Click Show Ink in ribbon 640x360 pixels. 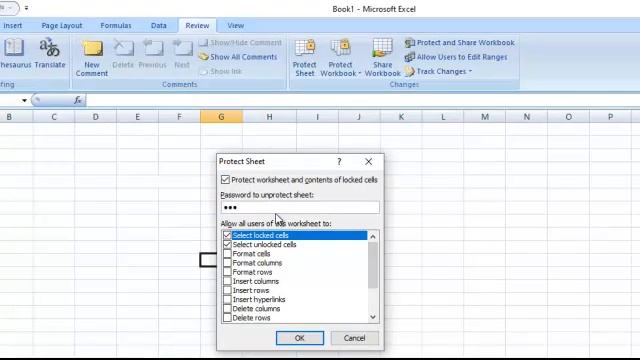221,71
